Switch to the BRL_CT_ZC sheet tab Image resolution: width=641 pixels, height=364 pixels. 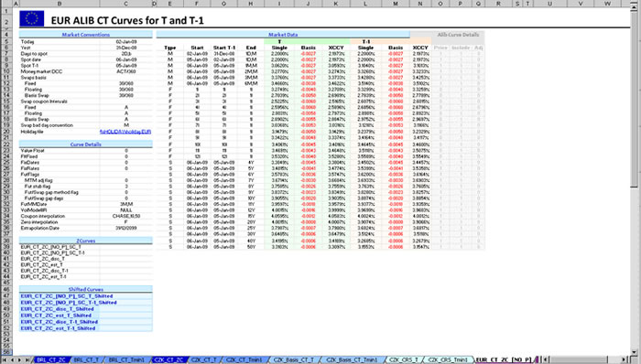(51, 360)
